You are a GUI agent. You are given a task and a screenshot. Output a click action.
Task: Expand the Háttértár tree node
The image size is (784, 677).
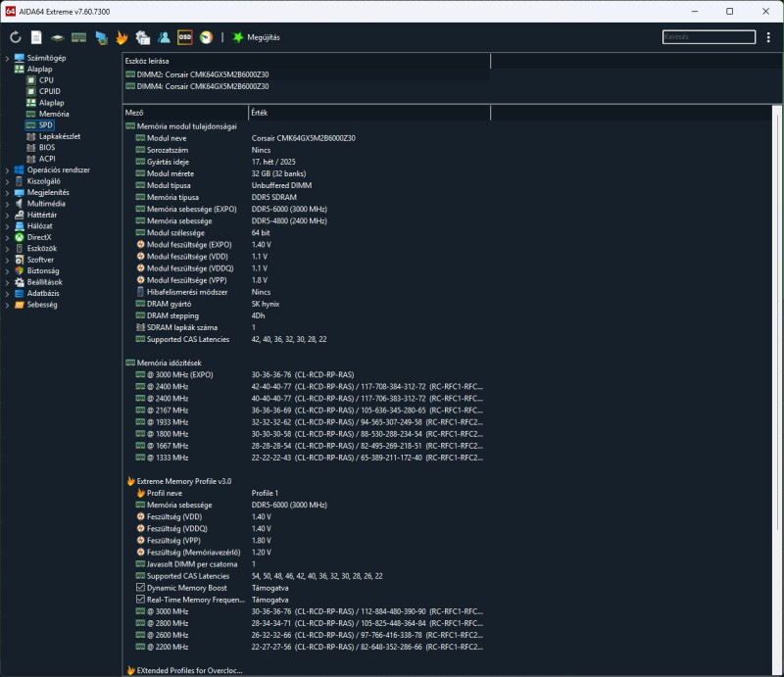tap(7, 215)
